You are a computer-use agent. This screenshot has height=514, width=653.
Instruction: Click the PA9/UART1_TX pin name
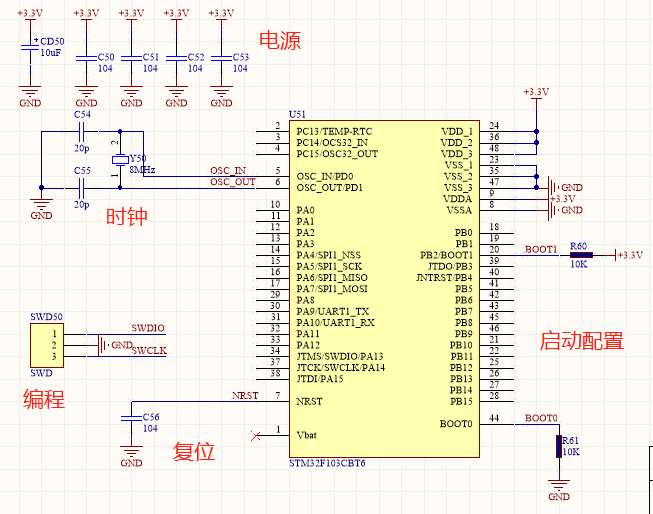333,312
